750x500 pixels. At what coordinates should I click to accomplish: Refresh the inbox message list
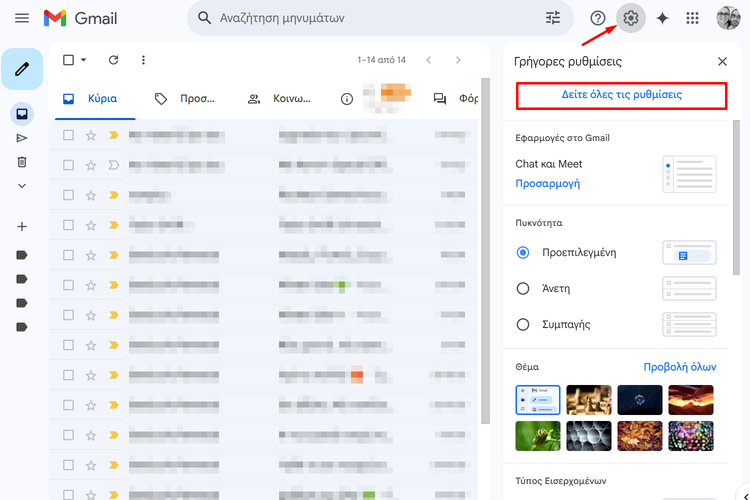113,60
